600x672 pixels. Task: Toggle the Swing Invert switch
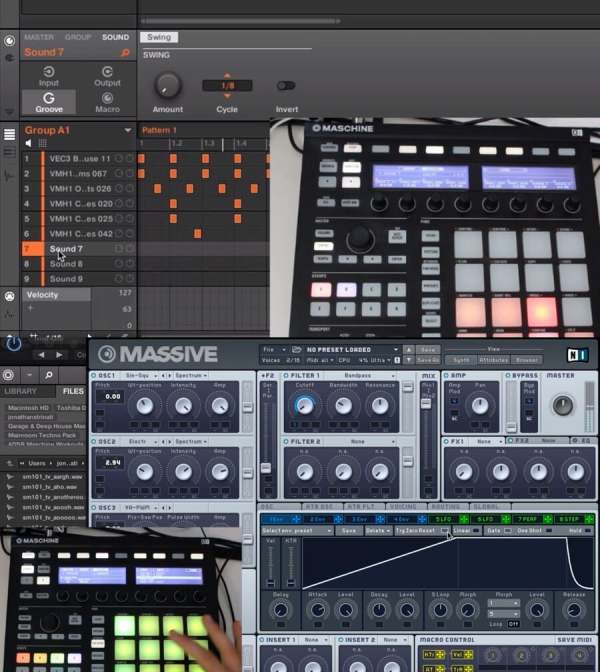(286, 86)
